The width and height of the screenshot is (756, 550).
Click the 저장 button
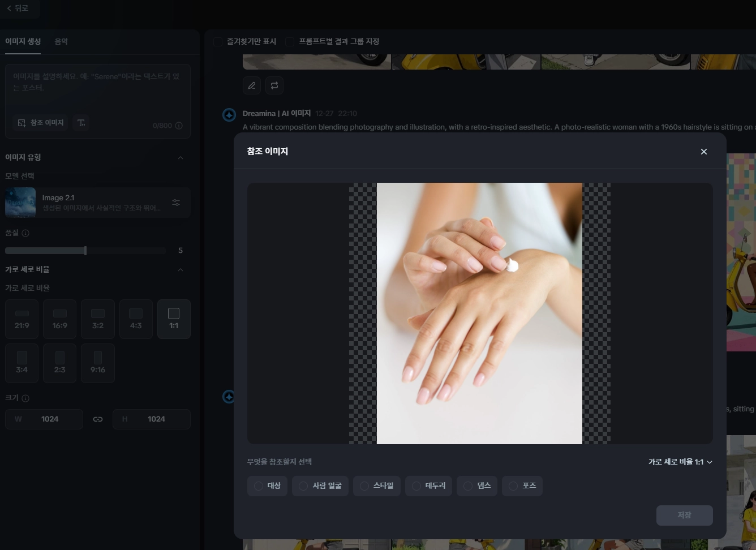tap(684, 515)
